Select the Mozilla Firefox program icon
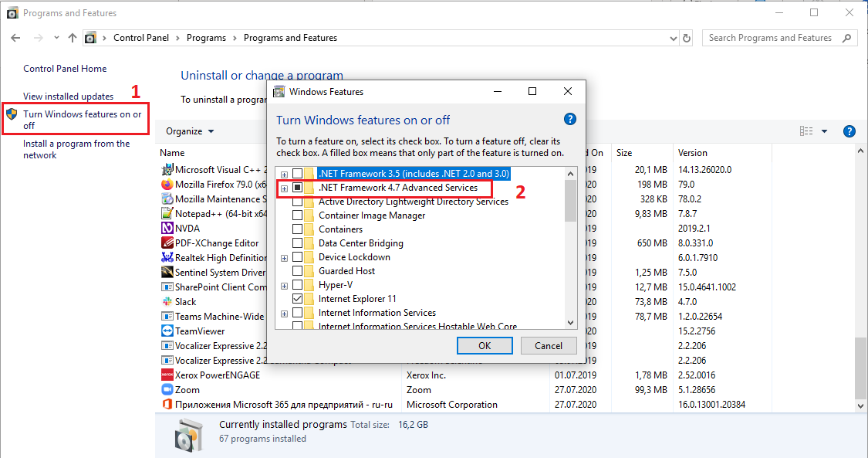Screen dimensions: 868x458 click(x=167, y=185)
